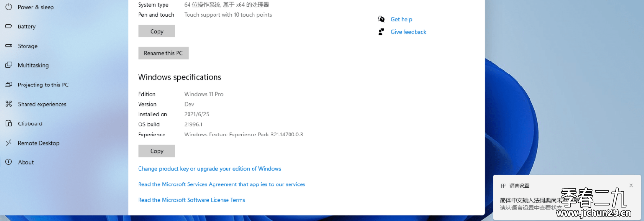Click the 64 位操作系统 system type value
Image resolution: width=644 pixels, height=221 pixels.
tap(227, 5)
